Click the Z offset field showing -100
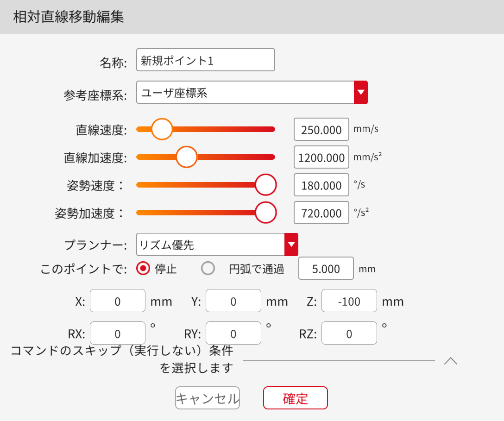 coord(349,302)
